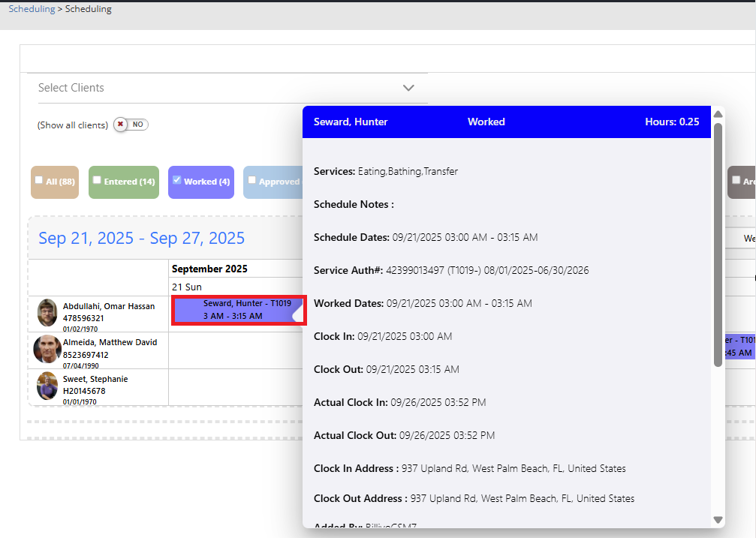This screenshot has height=538, width=756.
Task: Open the Seward, Hunter T1019 shift block
Action: coord(237,310)
